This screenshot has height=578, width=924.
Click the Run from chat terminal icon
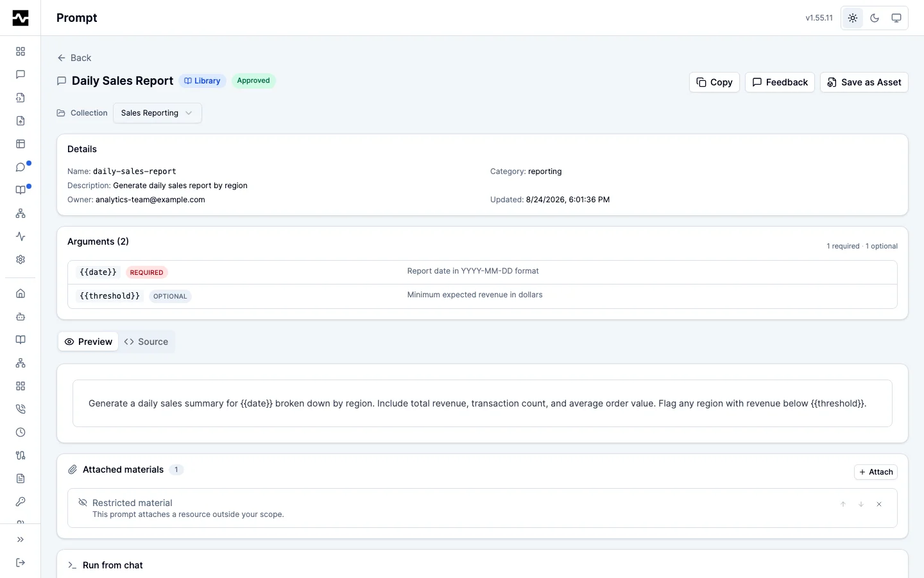[x=73, y=565]
